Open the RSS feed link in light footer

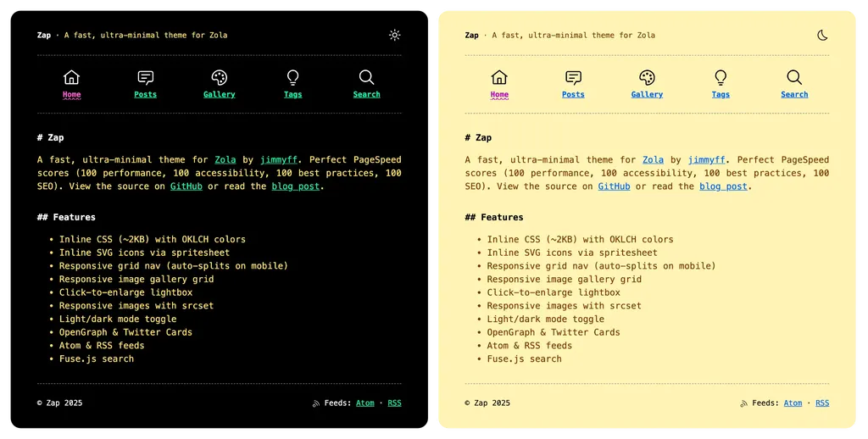click(822, 403)
